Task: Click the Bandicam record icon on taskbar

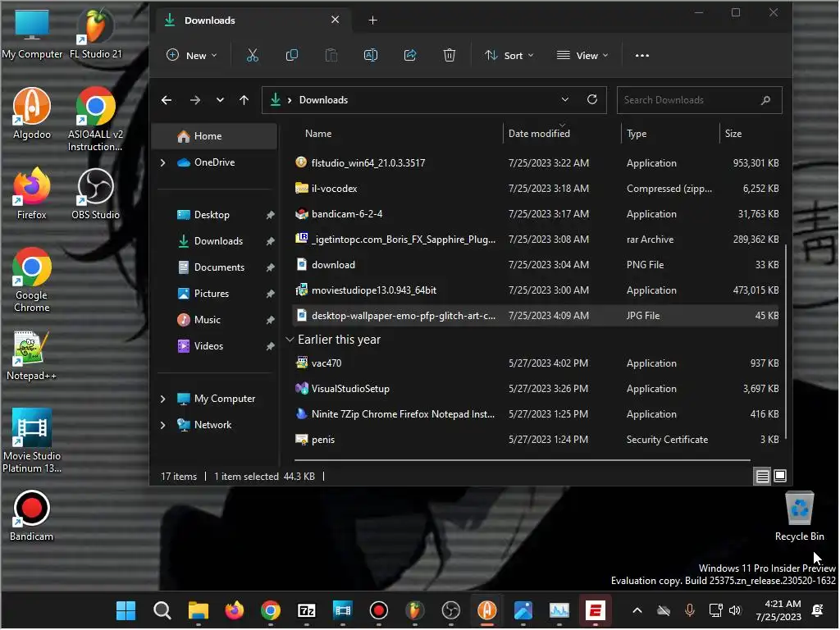Action: (379, 610)
